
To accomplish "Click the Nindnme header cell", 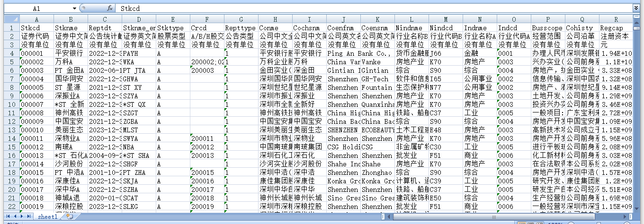I will [x=411, y=27].
